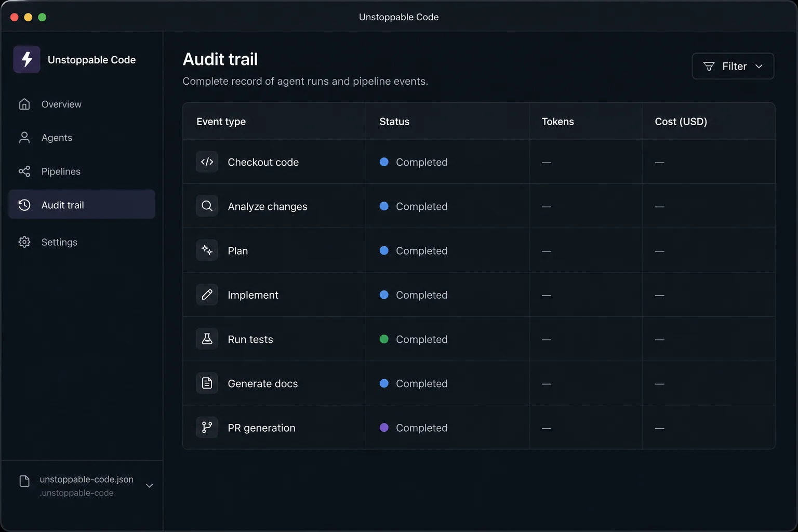This screenshot has height=532, width=798.
Task: Select the Run tests event name
Action: 250,339
